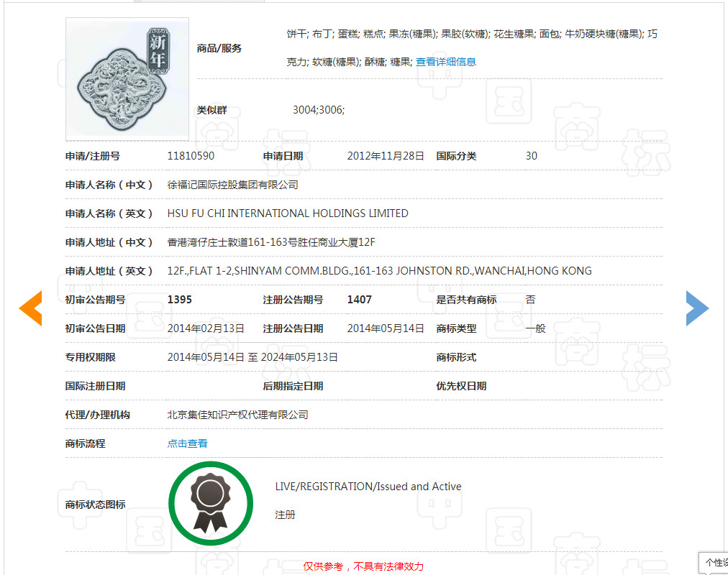The width and height of the screenshot is (728, 575).
Task: Click the English applicant name HSU FU CHI
Action: click(287, 213)
